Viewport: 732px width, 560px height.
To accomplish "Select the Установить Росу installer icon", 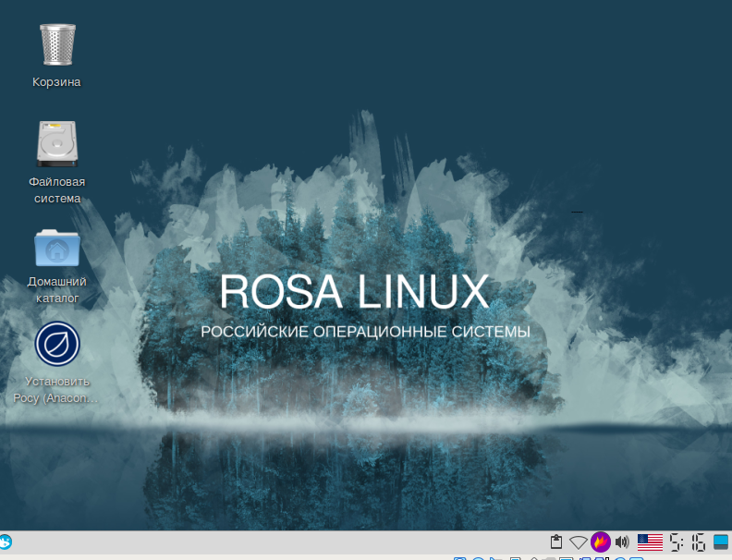I will pos(57,344).
